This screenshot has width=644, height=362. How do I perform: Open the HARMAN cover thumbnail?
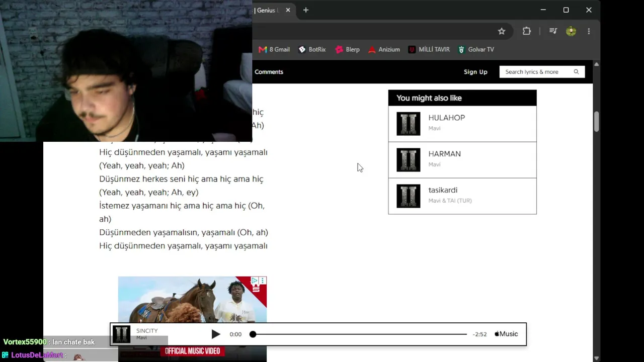[x=408, y=160]
